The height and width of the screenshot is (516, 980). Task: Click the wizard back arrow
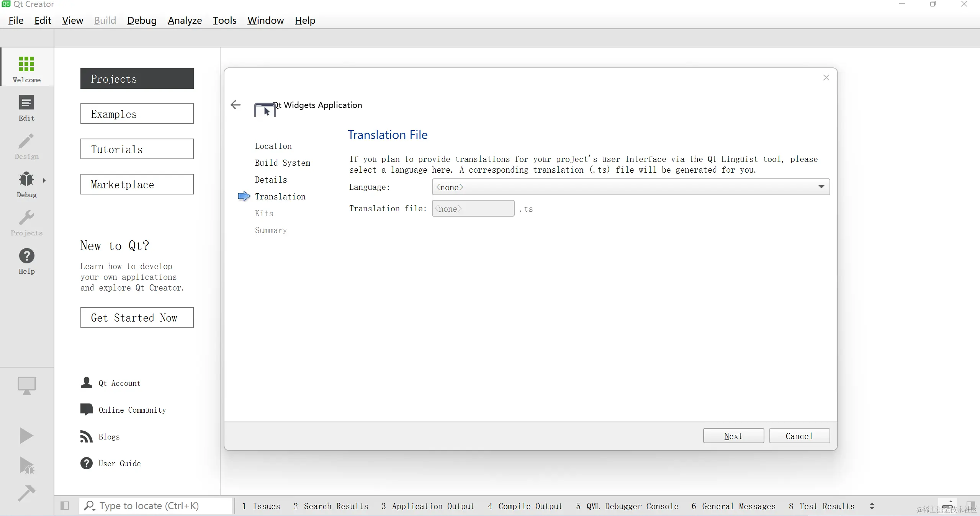click(236, 105)
